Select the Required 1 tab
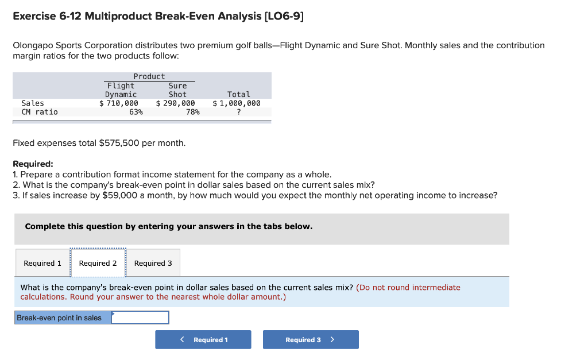 click(42, 262)
